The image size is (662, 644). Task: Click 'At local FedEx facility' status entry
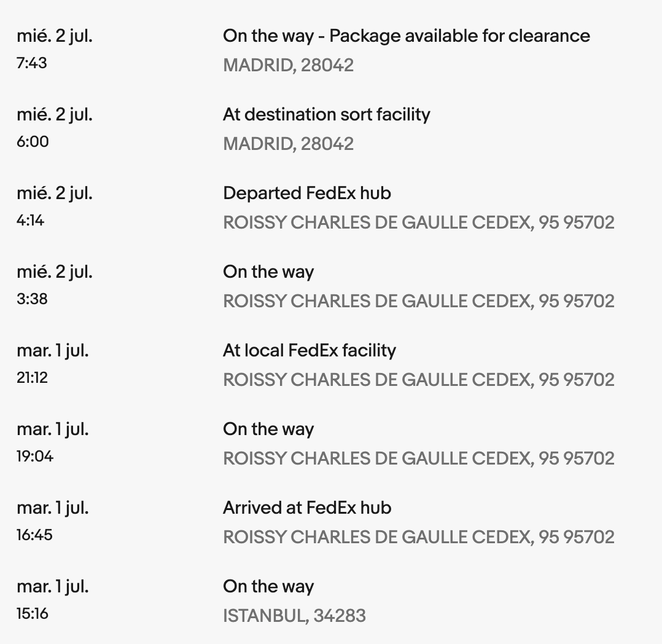pos(310,351)
